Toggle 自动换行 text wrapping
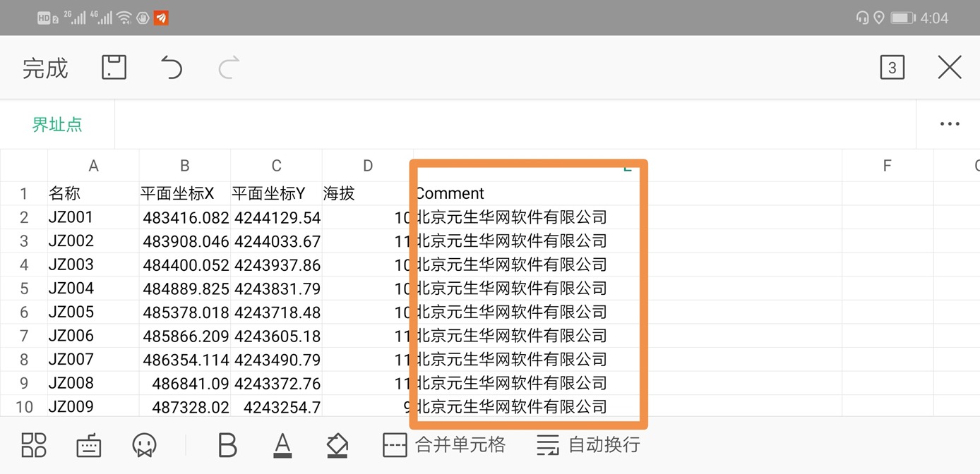 pyautogui.click(x=588, y=445)
